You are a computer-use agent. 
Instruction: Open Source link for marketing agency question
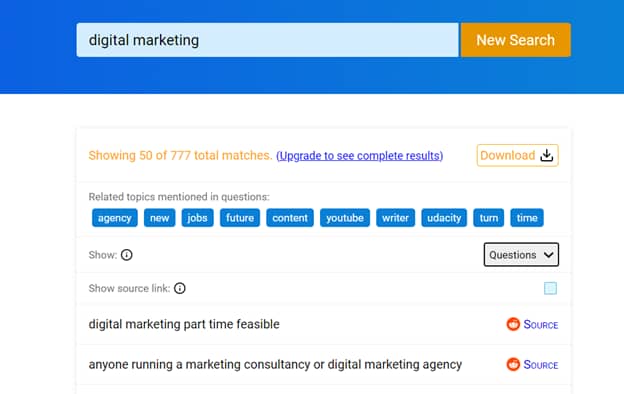coord(540,365)
